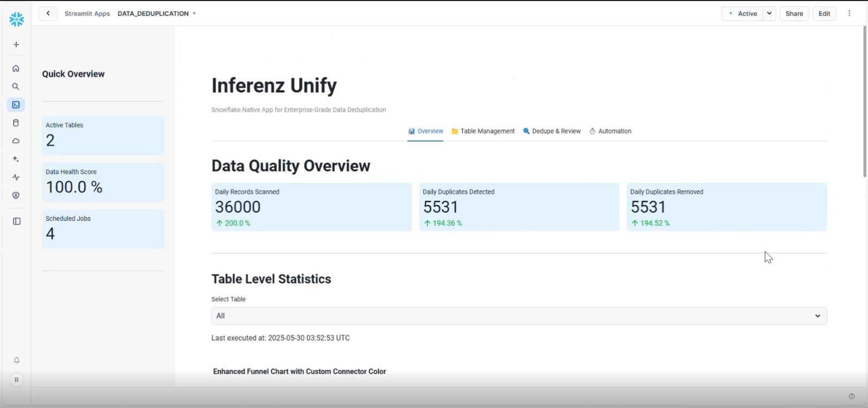868x408 pixels.
Task: Toggle the sidebar panel collapse icon
Action: (x=17, y=221)
